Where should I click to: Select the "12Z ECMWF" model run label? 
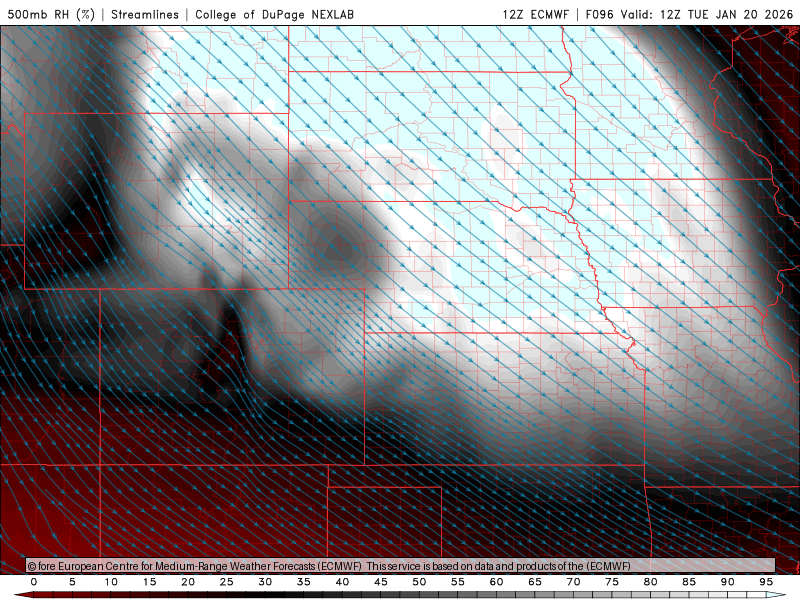535,14
